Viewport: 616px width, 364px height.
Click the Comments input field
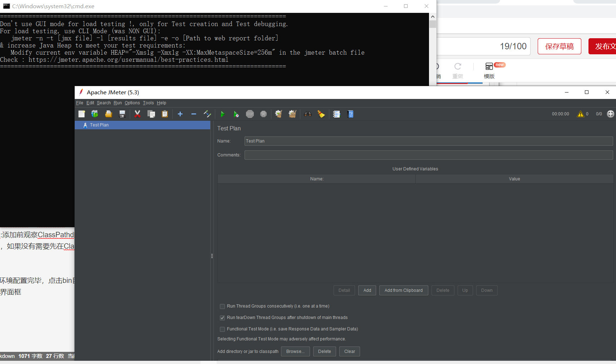(x=429, y=155)
